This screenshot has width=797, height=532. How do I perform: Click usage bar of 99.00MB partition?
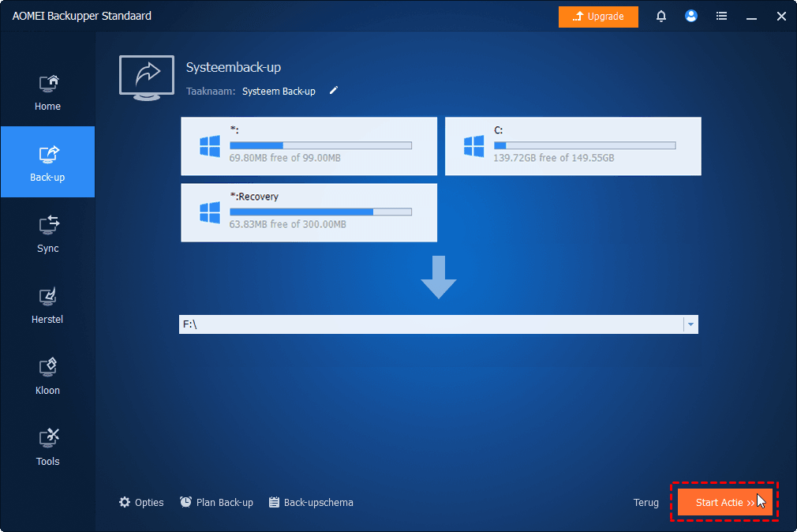pyautogui.click(x=320, y=145)
